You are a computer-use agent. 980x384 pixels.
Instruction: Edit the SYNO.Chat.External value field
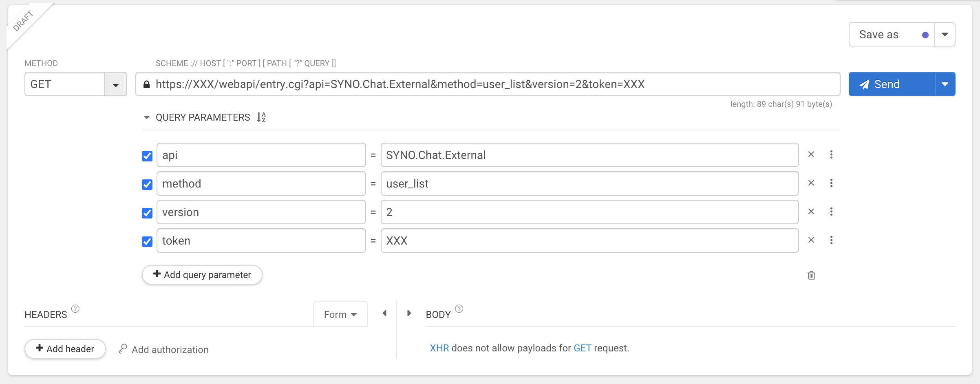[x=589, y=155]
